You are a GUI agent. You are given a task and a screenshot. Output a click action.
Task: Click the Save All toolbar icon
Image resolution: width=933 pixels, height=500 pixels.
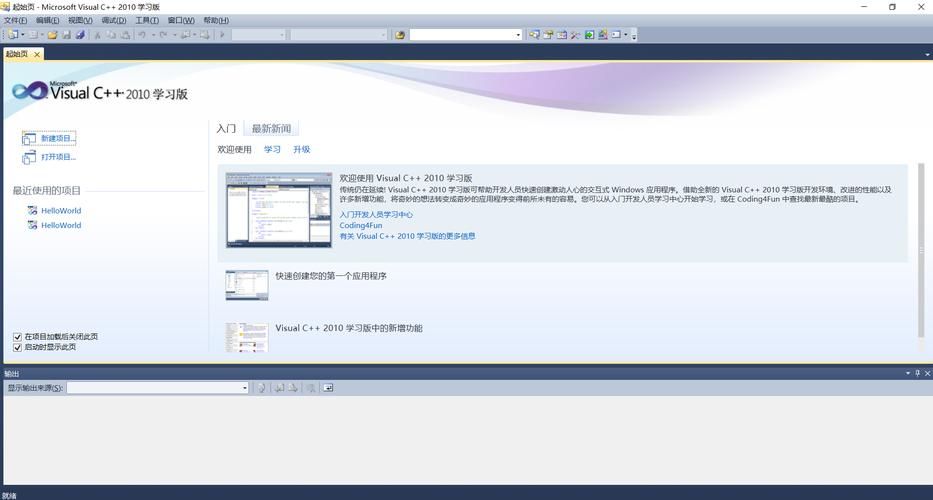(80, 35)
